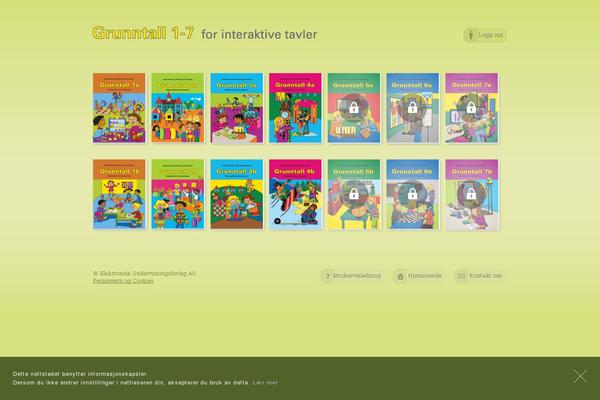Open the Grunntall 2a book cover

(178, 108)
